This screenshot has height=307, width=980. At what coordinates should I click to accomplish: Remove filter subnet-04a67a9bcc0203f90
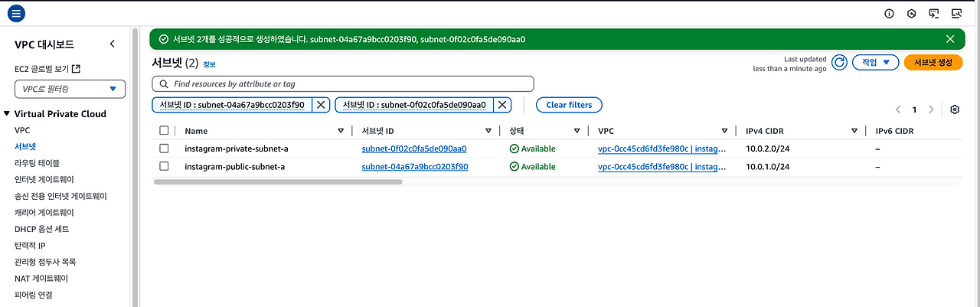click(x=321, y=105)
